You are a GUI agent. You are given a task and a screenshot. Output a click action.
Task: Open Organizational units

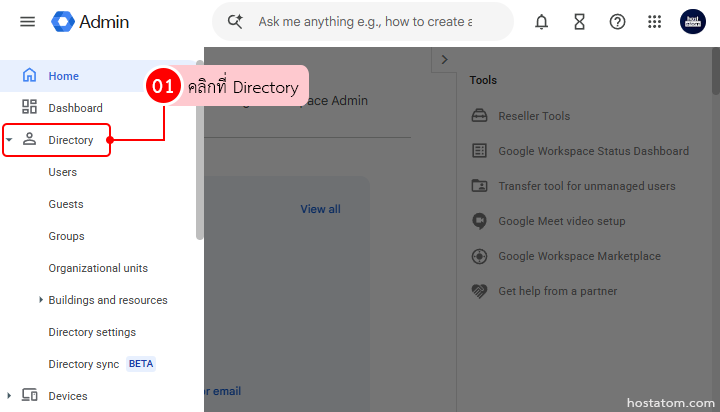click(x=98, y=268)
